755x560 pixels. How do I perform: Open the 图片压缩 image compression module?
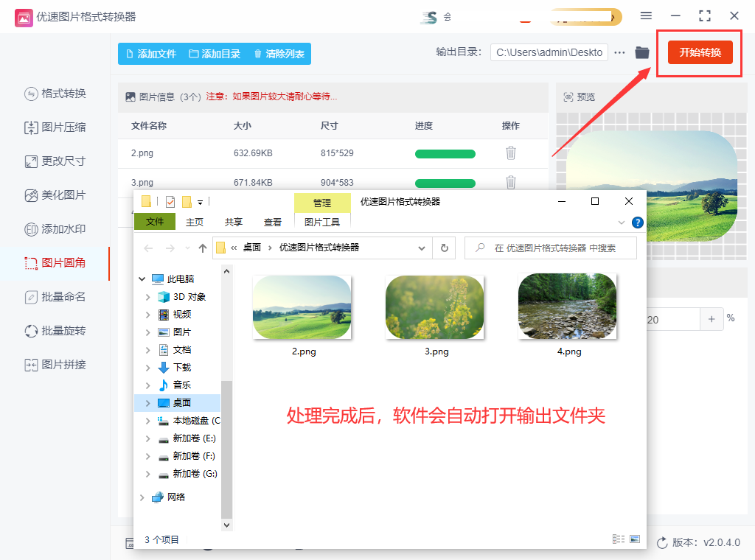pyautogui.click(x=55, y=127)
